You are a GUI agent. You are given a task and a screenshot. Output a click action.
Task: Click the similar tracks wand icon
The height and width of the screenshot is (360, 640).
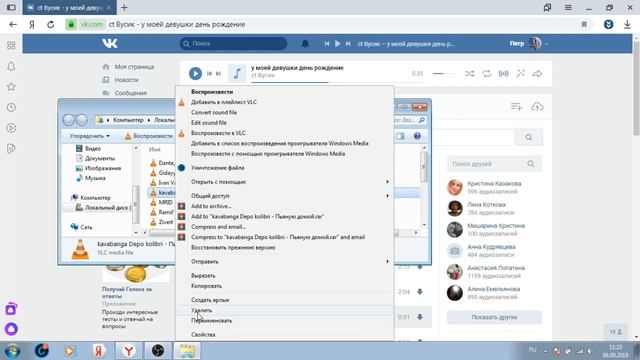point(520,74)
